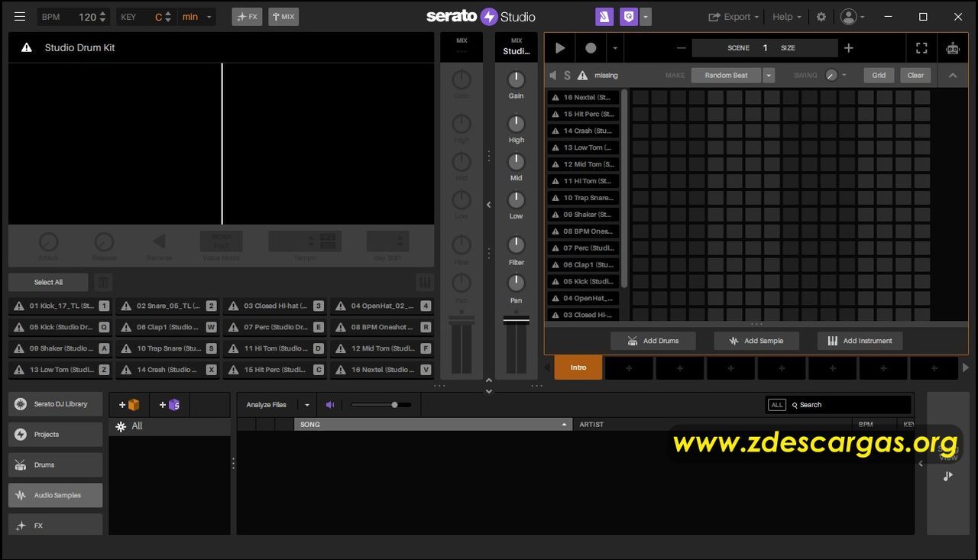The image size is (978, 560).
Task: Toggle piano keys view icon
Action: (425, 282)
